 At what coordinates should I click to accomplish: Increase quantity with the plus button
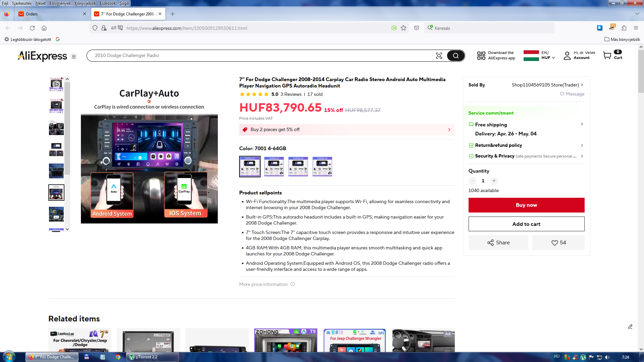click(494, 181)
